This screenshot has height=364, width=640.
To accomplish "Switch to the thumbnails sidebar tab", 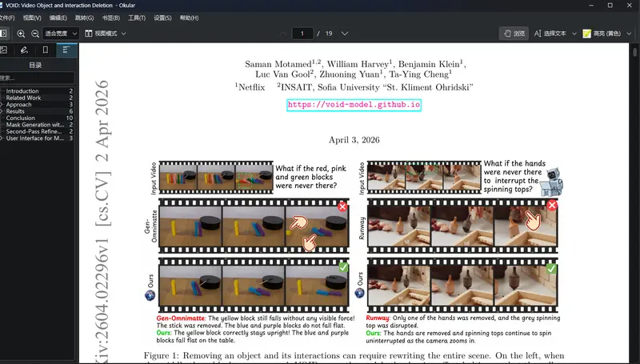I will click(x=4, y=50).
